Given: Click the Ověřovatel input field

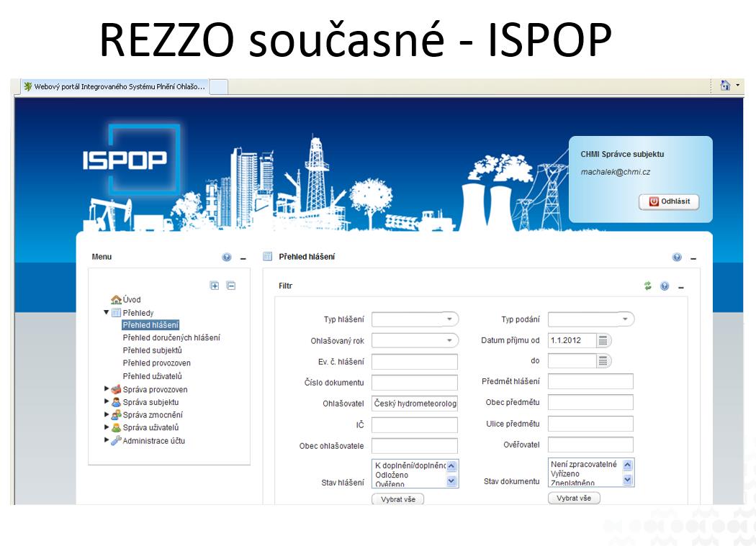Looking at the screenshot, I should (590, 445).
